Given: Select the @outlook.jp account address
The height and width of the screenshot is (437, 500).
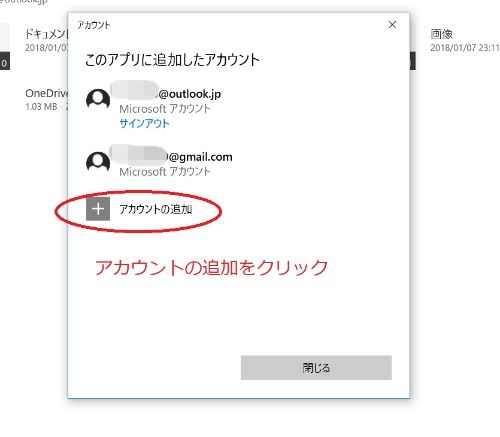Looking at the screenshot, I should 166,93.
